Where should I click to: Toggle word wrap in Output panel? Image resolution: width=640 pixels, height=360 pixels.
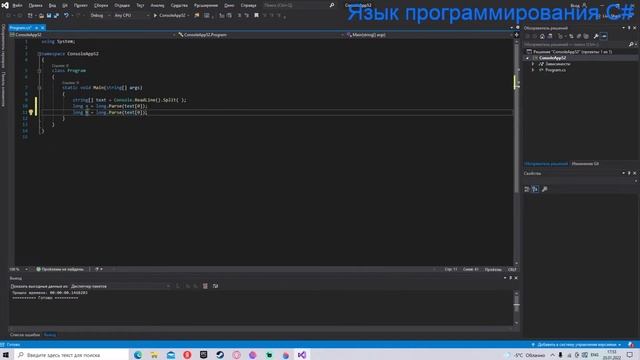(x=216, y=286)
